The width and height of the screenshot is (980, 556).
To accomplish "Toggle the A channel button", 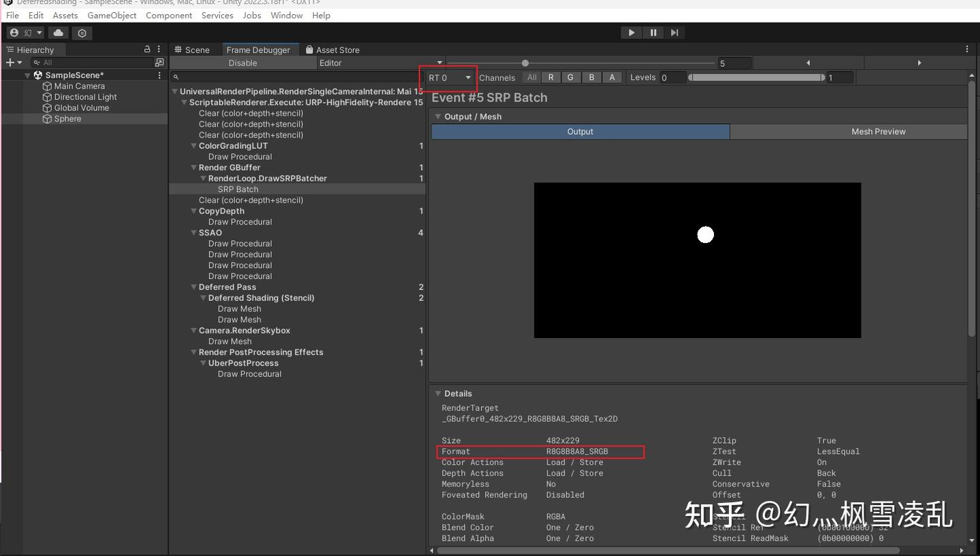I will (612, 78).
